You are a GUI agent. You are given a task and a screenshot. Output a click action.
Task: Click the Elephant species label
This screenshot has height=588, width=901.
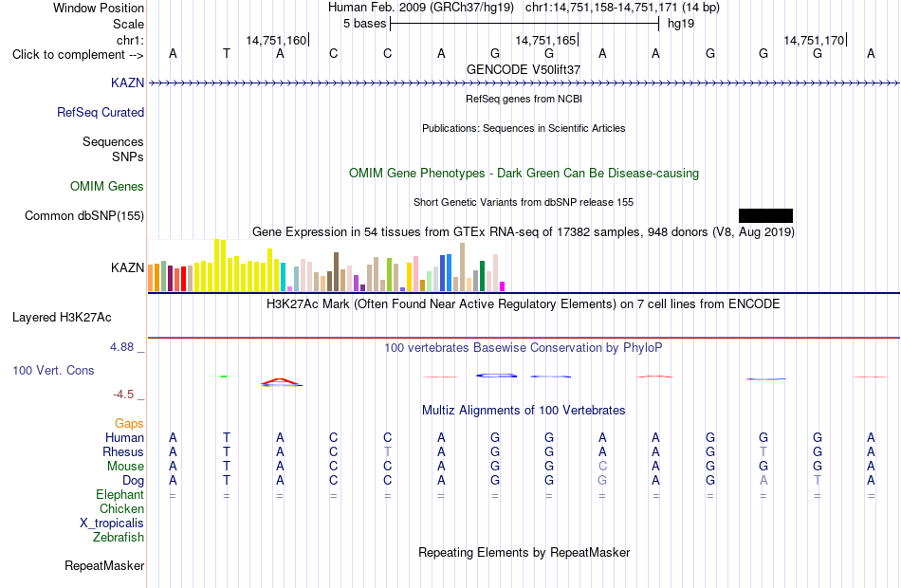(x=120, y=494)
